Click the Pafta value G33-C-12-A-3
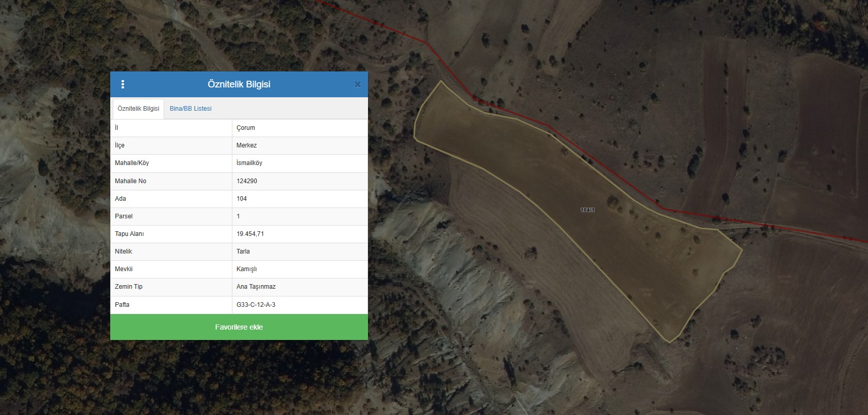The width and height of the screenshot is (868, 415). point(256,305)
